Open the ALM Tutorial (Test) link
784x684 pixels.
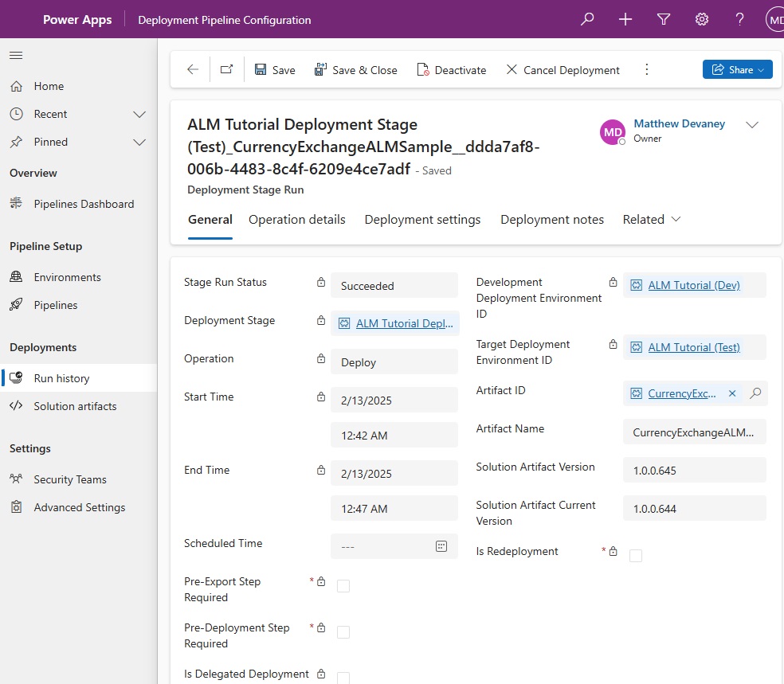[x=694, y=347]
